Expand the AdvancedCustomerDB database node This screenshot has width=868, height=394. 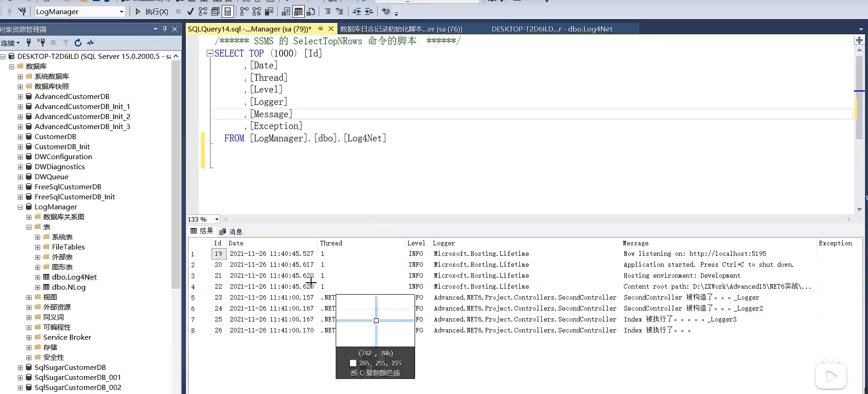20,97
